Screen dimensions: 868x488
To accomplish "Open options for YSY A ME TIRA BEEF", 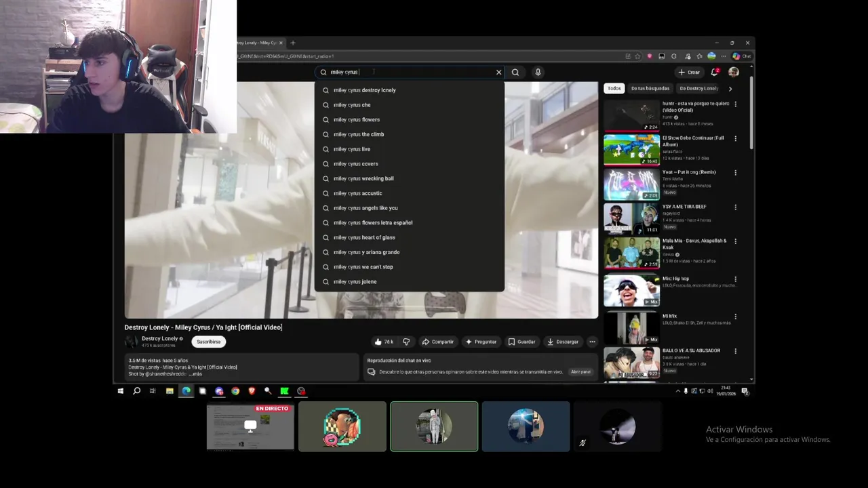I will (x=735, y=207).
